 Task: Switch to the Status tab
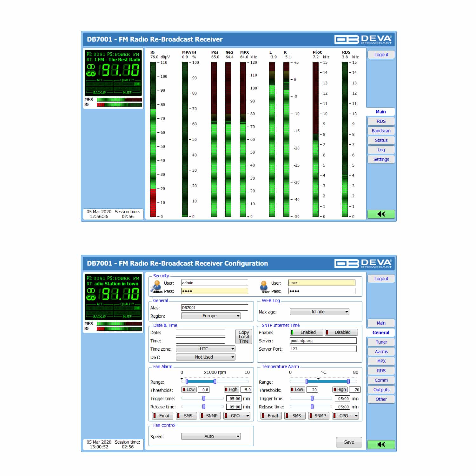click(381, 140)
